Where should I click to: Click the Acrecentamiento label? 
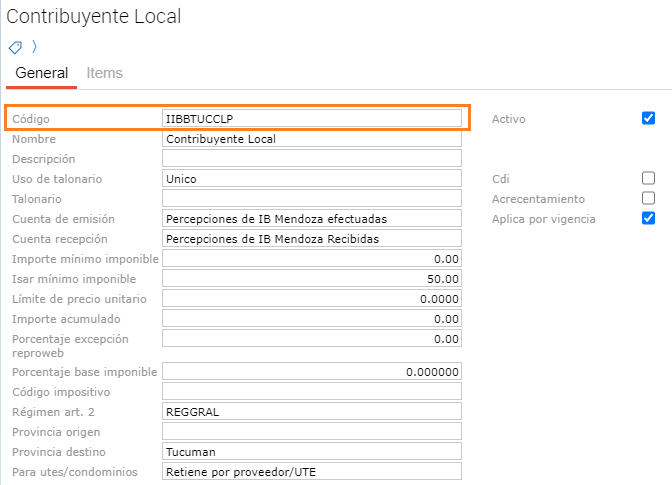(x=538, y=199)
